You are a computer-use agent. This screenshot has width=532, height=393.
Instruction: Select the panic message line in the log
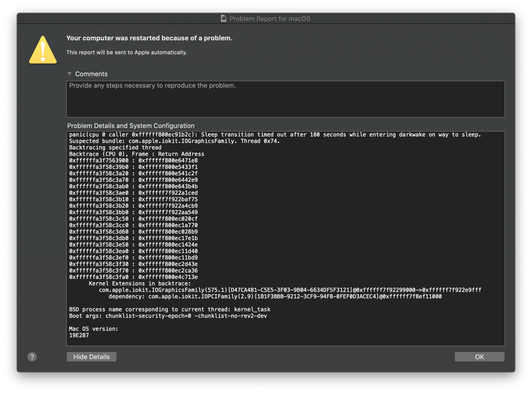pos(274,135)
